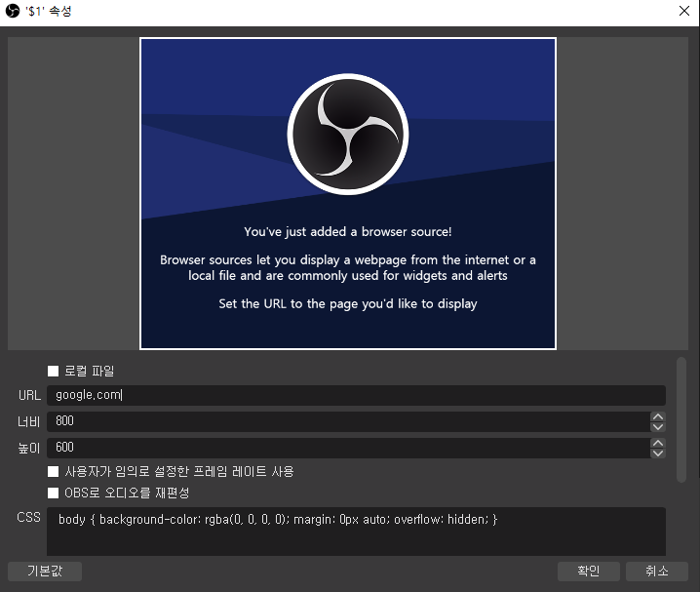
Task: Click the 높이 field showing 600
Action: 348,448
